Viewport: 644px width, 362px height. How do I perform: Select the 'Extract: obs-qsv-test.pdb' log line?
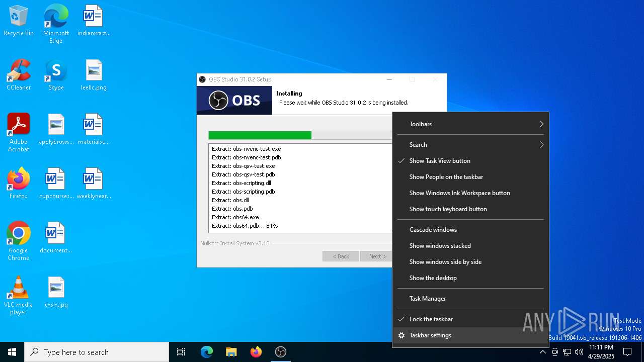(244, 174)
